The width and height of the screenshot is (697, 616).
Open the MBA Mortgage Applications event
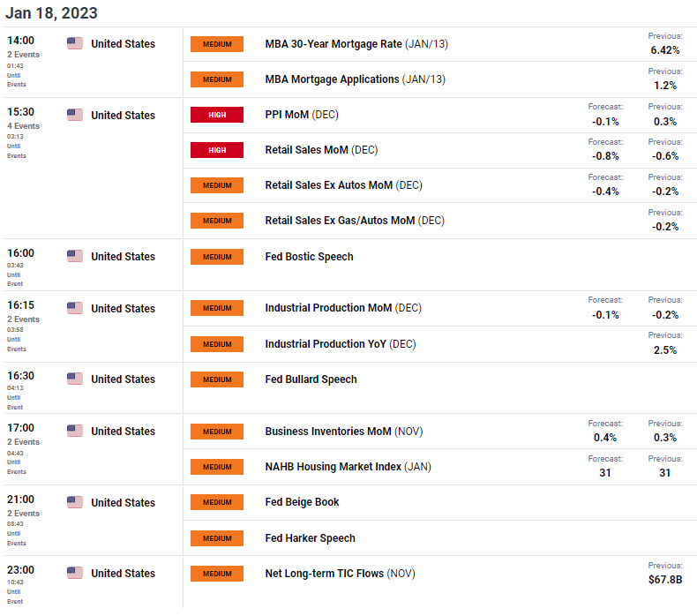pos(333,79)
